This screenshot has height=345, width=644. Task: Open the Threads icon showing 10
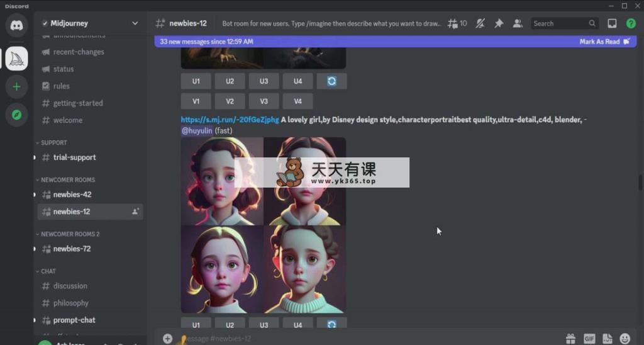457,23
